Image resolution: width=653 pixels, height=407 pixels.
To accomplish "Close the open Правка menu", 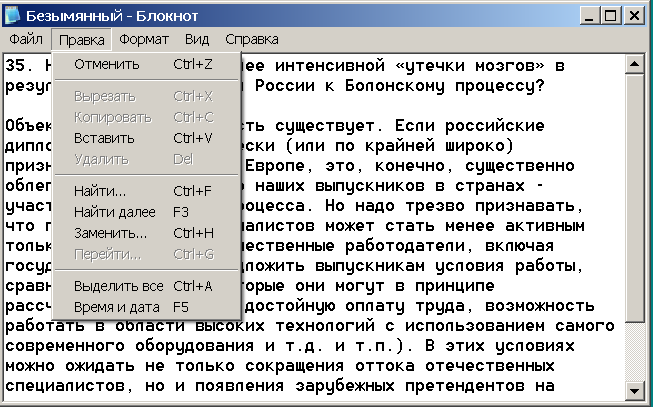I will [x=81, y=40].
